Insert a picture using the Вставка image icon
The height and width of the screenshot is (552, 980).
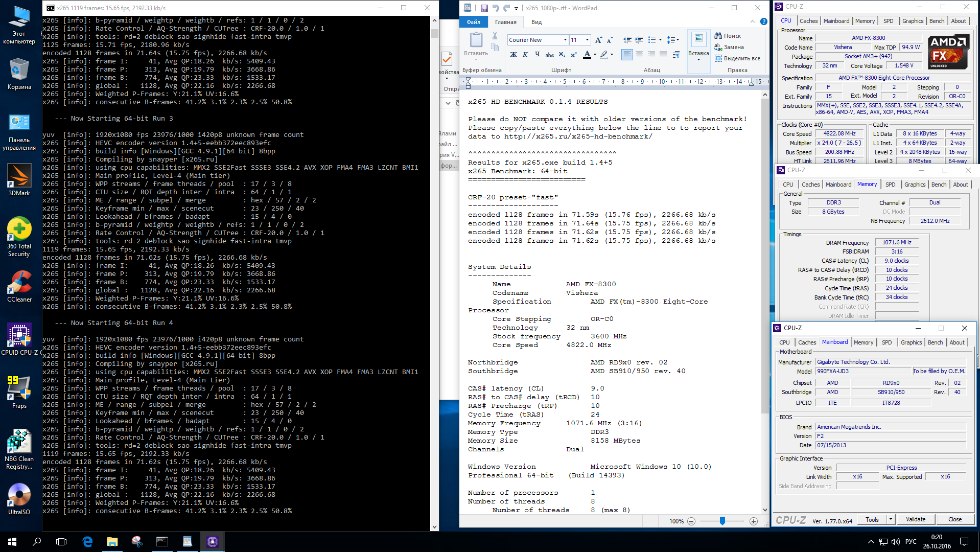[698, 39]
